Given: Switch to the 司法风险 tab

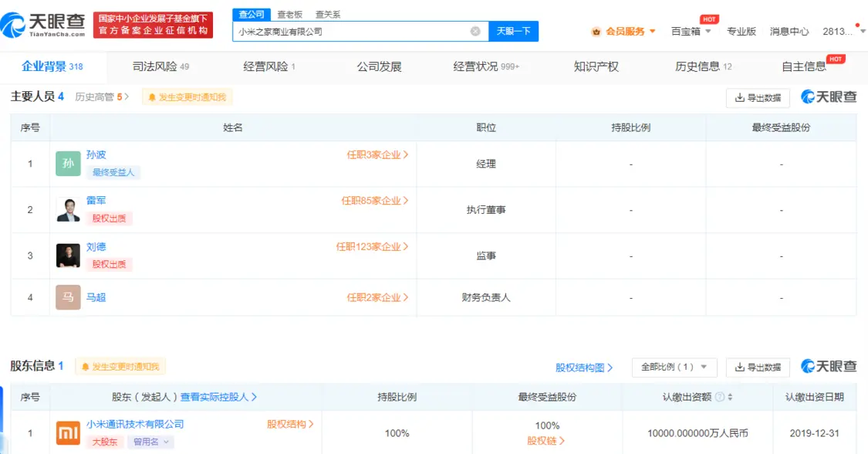Looking at the screenshot, I should 160,66.
